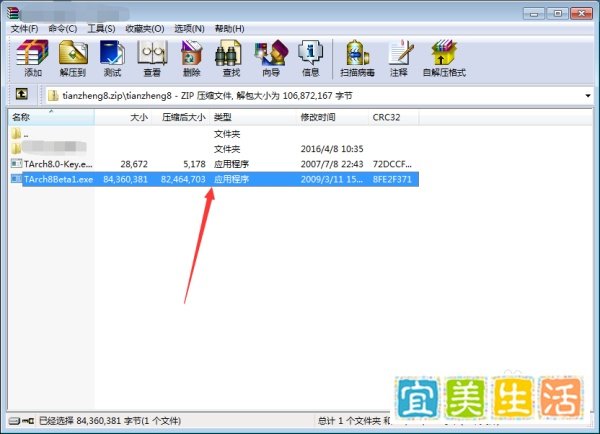600x434 pixels.
Task: Click packed size value 5,178
Action: (x=194, y=164)
